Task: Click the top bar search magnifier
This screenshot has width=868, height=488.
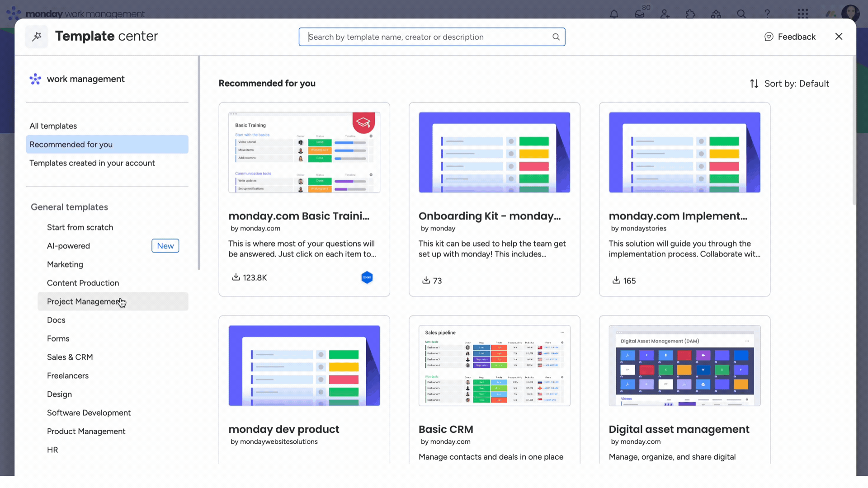Action: [x=741, y=14]
